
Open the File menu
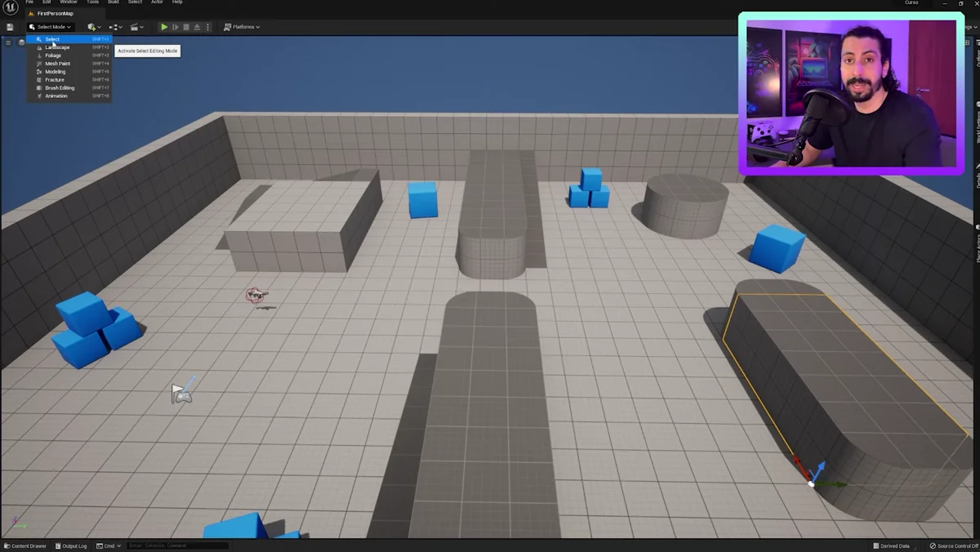[29, 2]
